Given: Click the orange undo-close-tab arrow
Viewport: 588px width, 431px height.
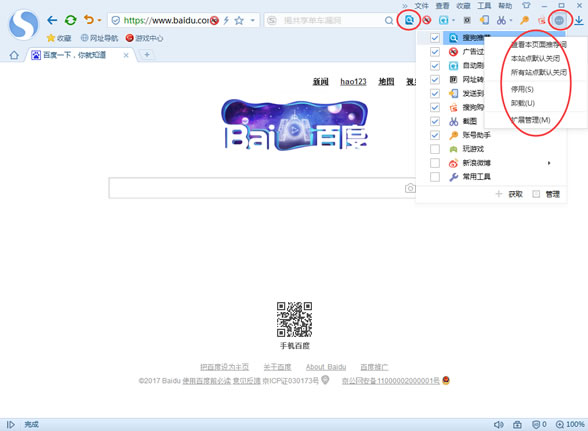Looking at the screenshot, I should tap(89, 19).
